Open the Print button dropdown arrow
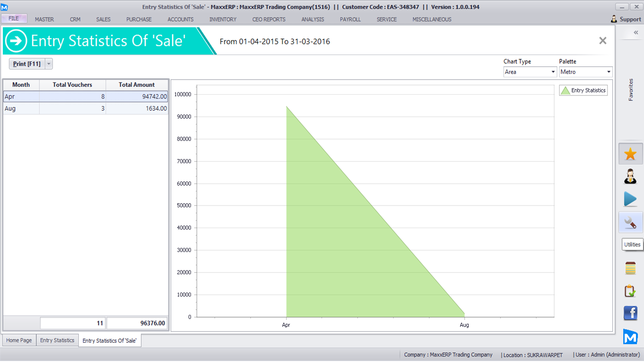 coord(49,64)
